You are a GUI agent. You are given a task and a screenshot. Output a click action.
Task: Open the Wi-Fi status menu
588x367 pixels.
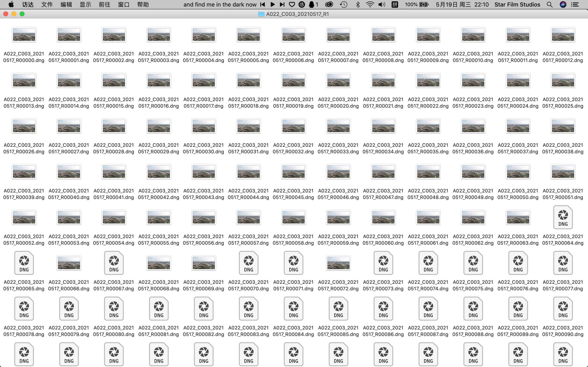tap(370, 4)
